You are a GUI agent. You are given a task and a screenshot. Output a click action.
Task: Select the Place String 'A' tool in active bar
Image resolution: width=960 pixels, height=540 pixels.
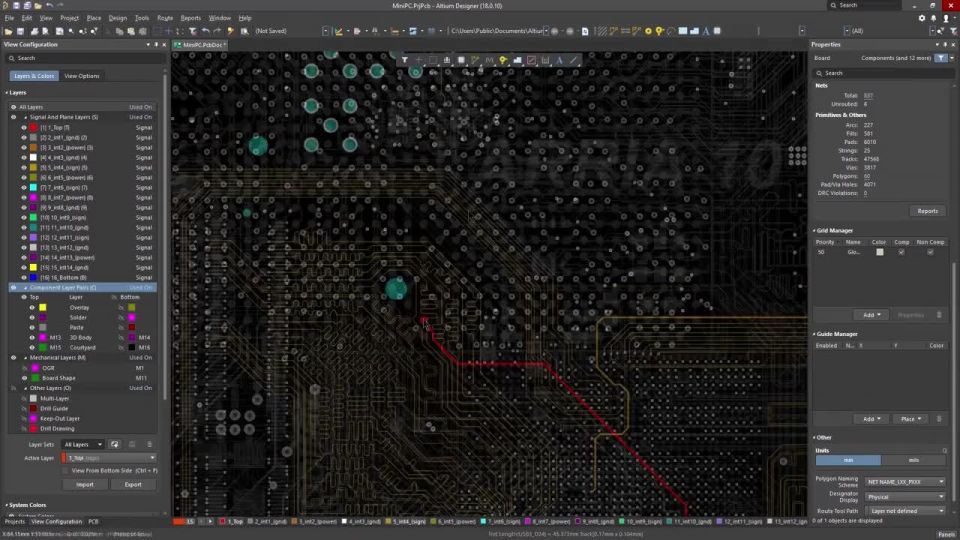coord(559,60)
